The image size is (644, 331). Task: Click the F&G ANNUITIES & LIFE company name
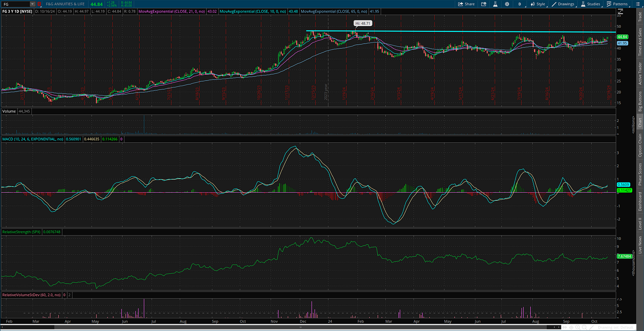point(65,4)
